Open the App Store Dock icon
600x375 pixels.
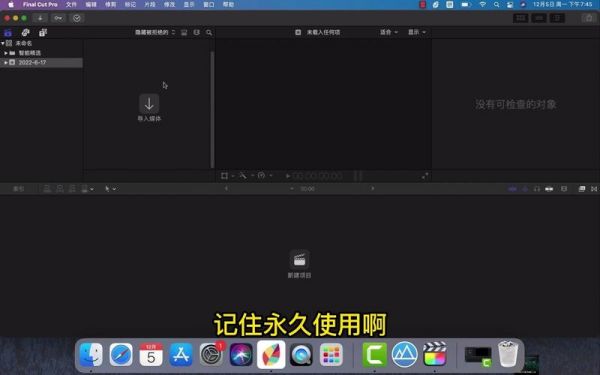[181, 354]
